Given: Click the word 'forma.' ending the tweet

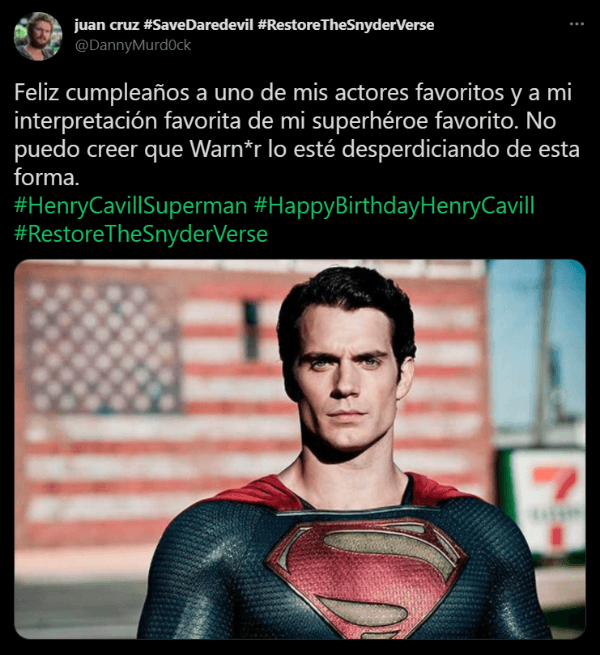Looking at the screenshot, I should (x=47, y=177).
